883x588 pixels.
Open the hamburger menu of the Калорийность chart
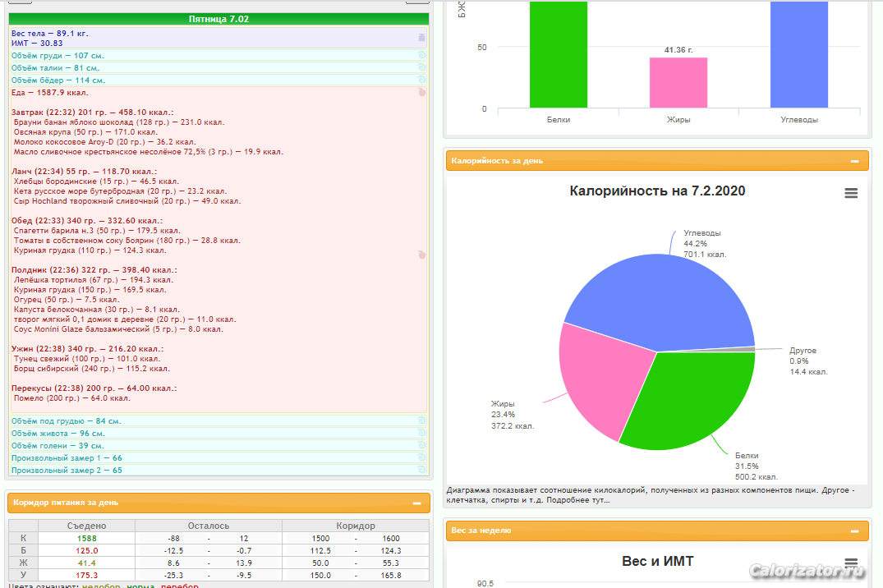tap(851, 193)
